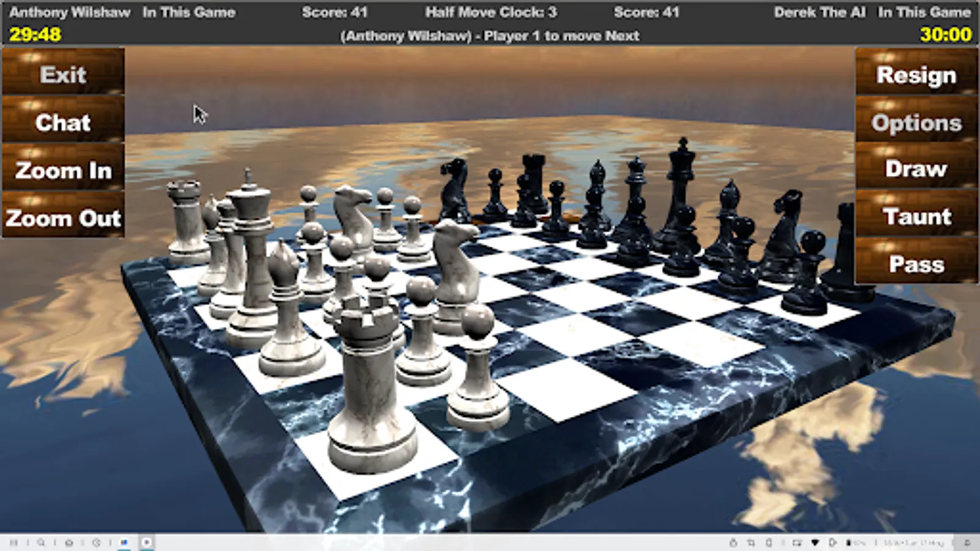Click the Derek The AI player name

820,12
